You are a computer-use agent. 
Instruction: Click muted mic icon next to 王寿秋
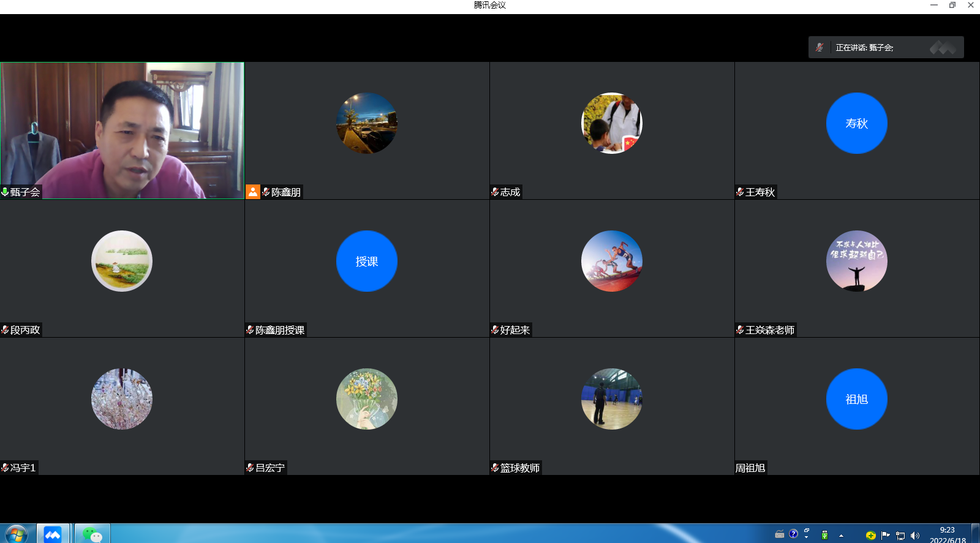tap(740, 192)
